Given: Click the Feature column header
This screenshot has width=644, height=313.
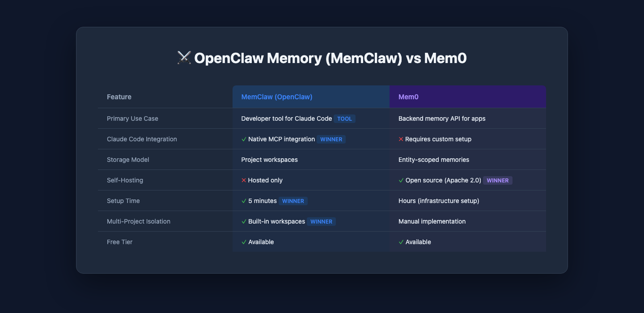Looking at the screenshot, I should 119,97.
